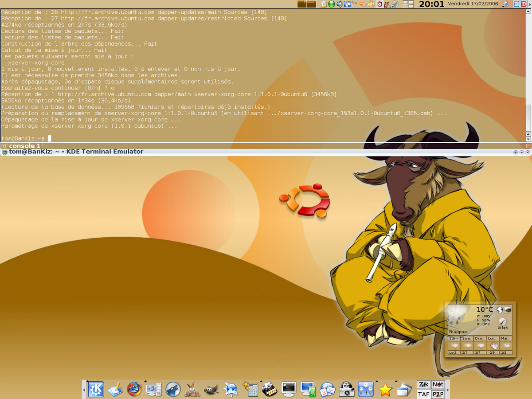
Task: Click the 20:01 clock in the top panel
Action: [x=431, y=4]
